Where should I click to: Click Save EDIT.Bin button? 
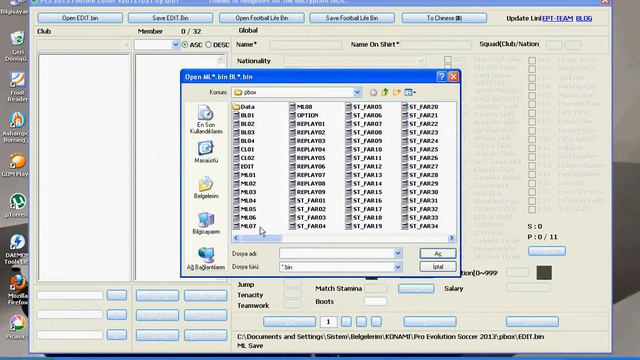pos(170,18)
